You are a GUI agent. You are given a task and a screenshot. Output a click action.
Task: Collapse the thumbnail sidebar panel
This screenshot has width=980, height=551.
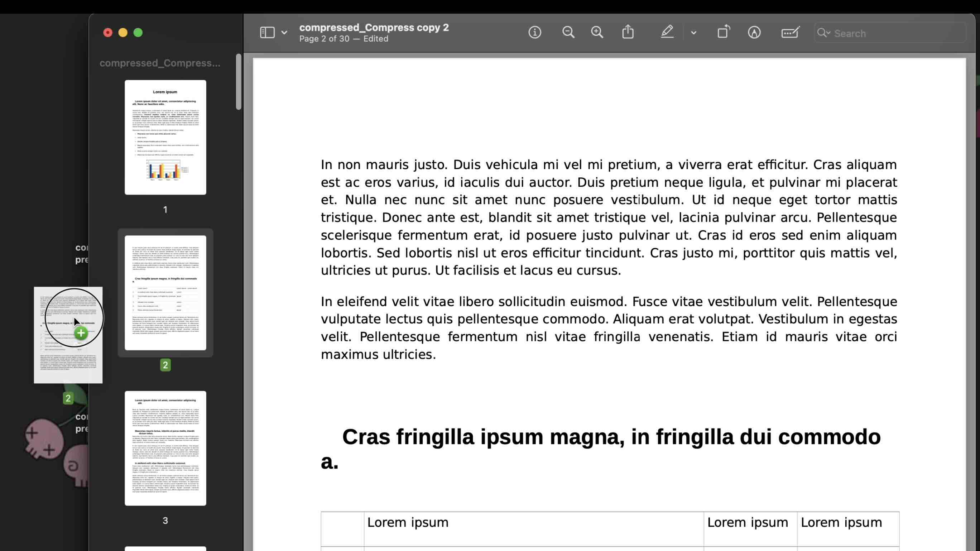tap(268, 32)
